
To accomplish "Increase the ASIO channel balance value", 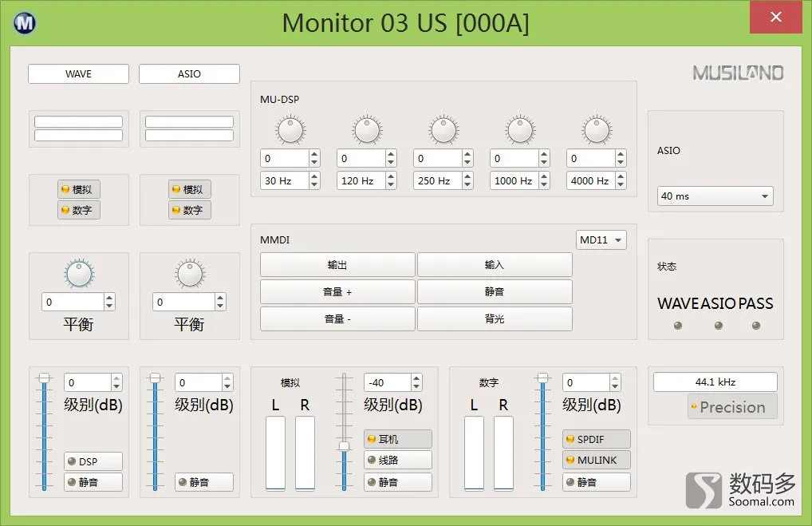I will click(221, 298).
